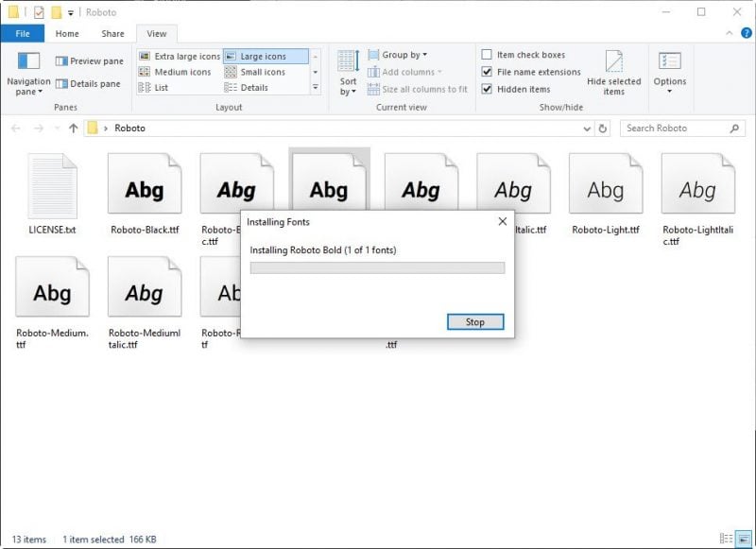Open the Group by dropdown
This screenshot has width=756, height=549.
[398, 55]
